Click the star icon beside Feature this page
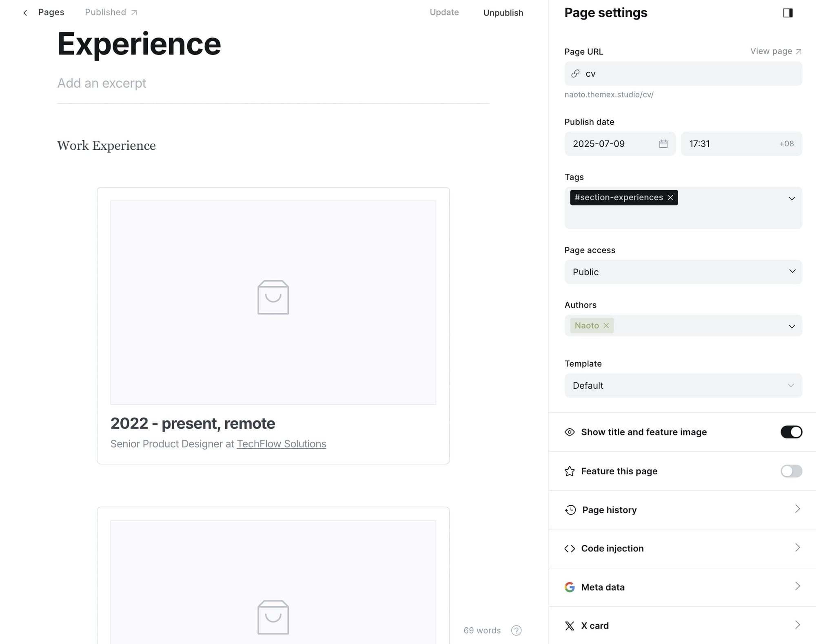 click(x=570, y=471)
